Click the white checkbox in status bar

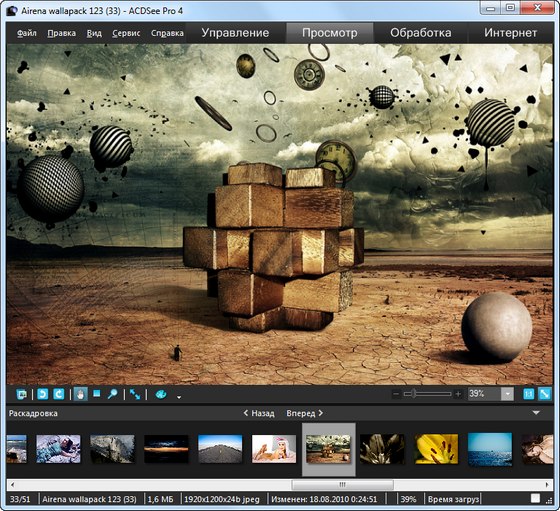535,498
